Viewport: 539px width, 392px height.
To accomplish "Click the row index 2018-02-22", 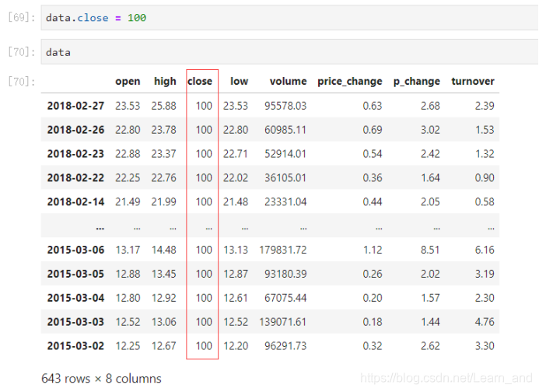I will [75, 178].
